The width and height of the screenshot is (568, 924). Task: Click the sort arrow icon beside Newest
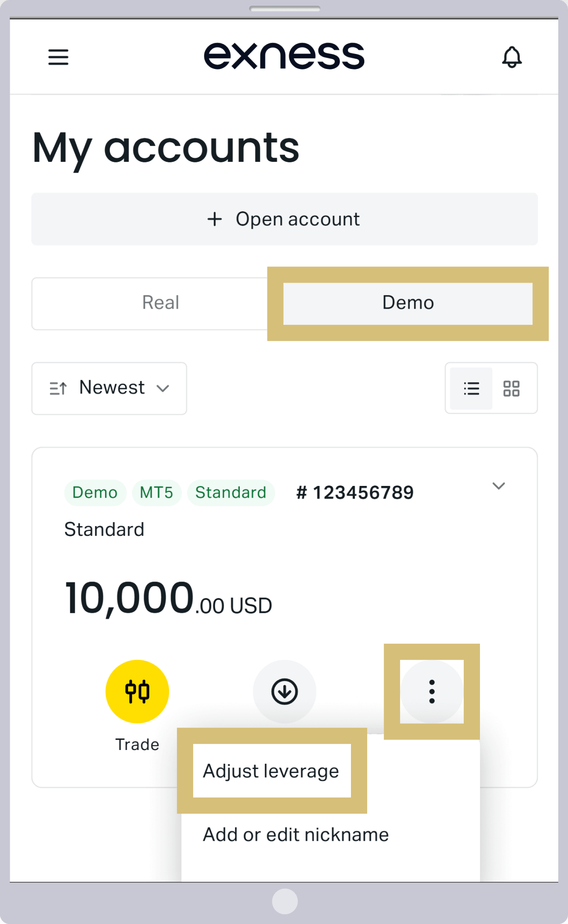[58, 388]
